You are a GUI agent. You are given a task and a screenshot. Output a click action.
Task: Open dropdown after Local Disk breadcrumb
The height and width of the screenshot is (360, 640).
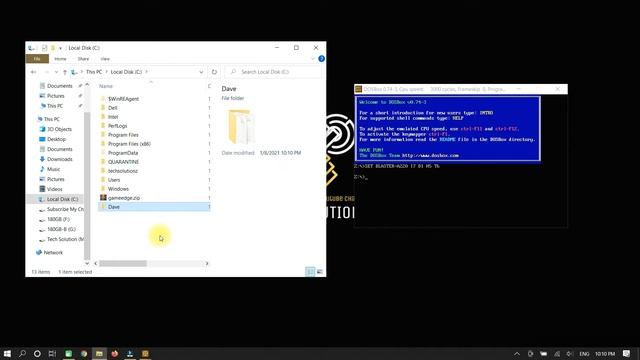146,72
